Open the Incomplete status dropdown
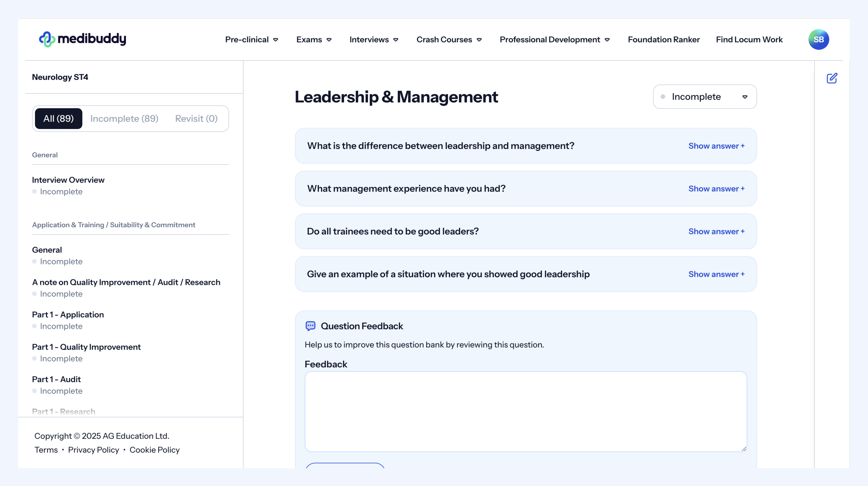The width and height of the screenshot is (868, 486). click(x=705, y=97)
